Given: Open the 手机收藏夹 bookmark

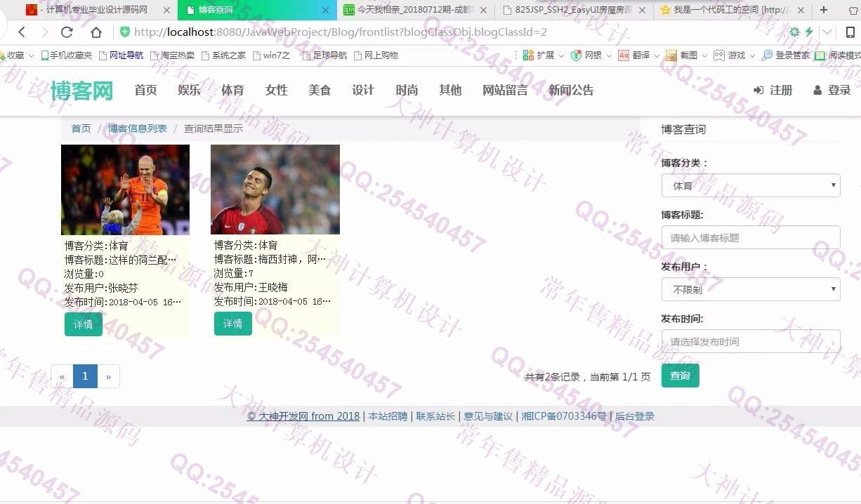Looking at the screenshot, I should (66, 55).
